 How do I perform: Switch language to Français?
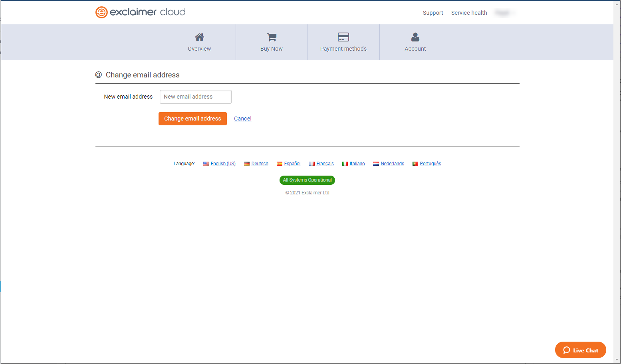tap(325, 164)
